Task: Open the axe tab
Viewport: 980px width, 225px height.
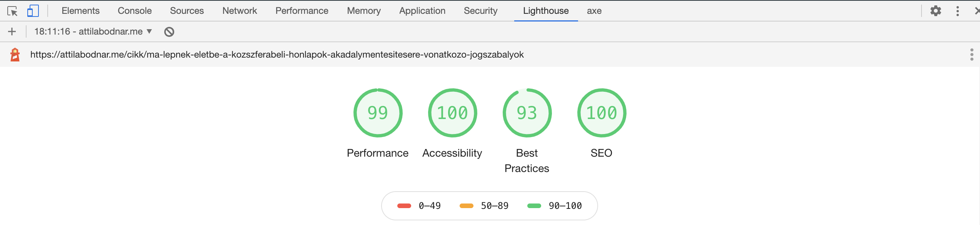Action: click(594, 11)
